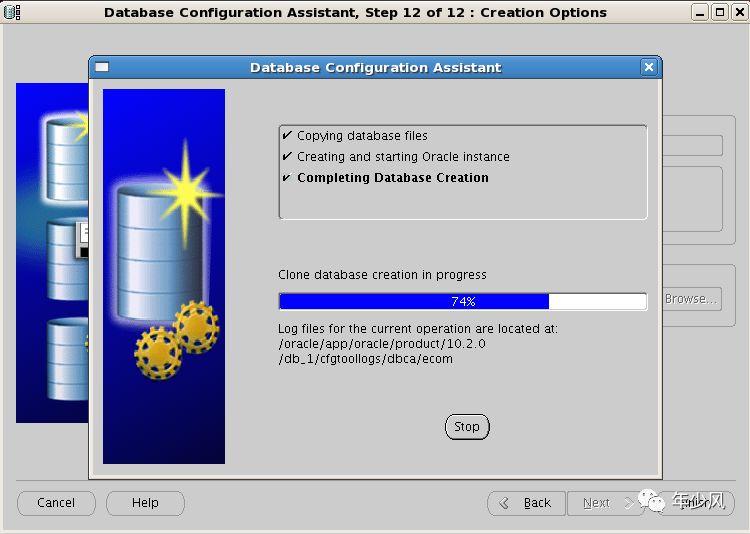Select 'Creating and starting Oracle instance' step
The height and width of the screenshot is (534, 750).
403,157
